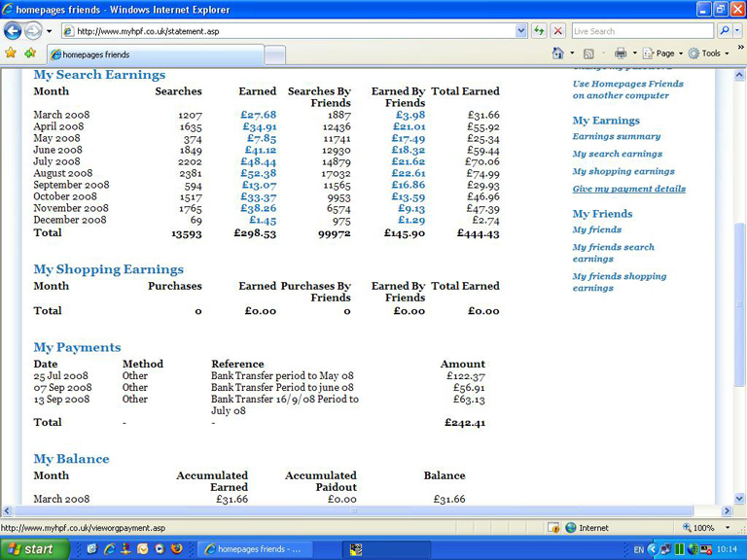
Task: Click the payments total £242.41
Action: point(465,422)
